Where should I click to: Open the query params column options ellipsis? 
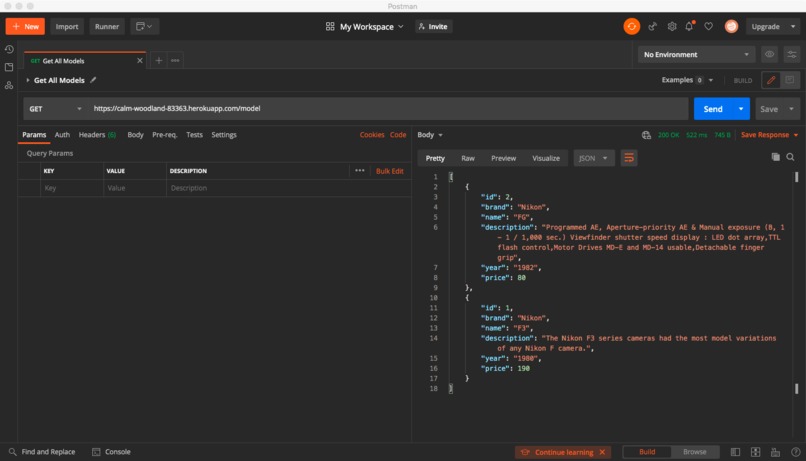(359, 171)
